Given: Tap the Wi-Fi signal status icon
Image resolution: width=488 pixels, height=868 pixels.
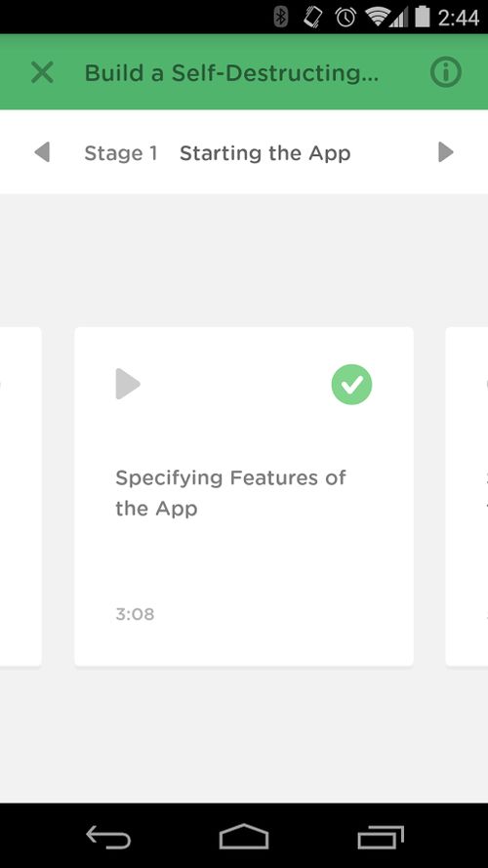Looking at the screenshot, I should coord(379,18).
